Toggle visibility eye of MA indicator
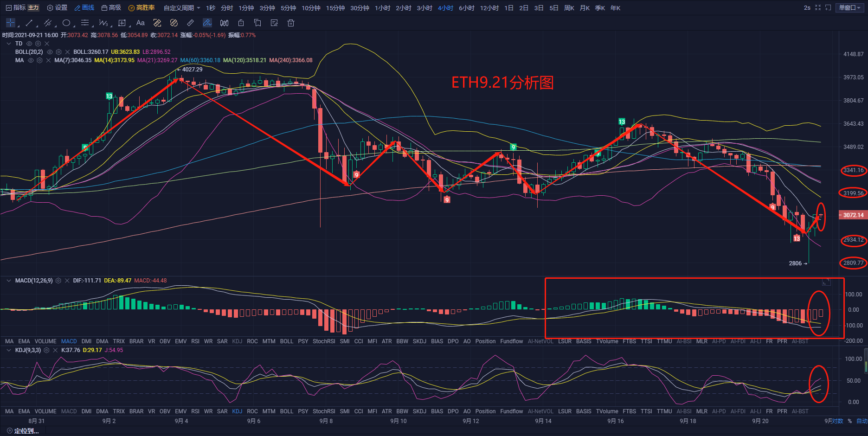The height and width of the screenshot is (436, 868). 31,60
